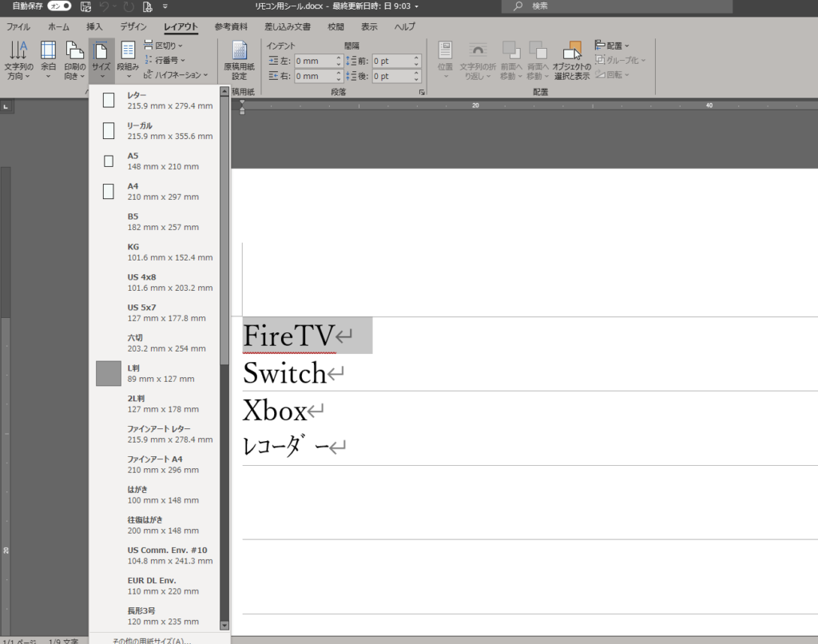Open 印刷の向き orientation menu
This screenshot has height=644, width=818.
(74, 61)
